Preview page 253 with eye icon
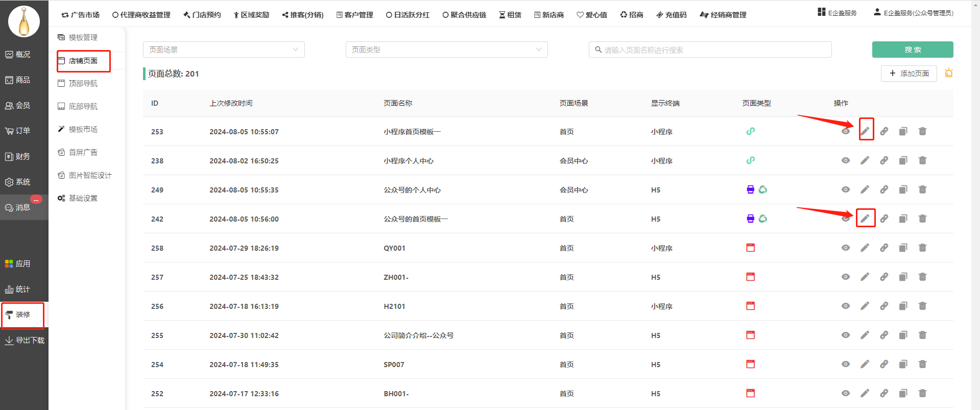The image size is (980, 410). pyautogui.click(x=846, y=131)
